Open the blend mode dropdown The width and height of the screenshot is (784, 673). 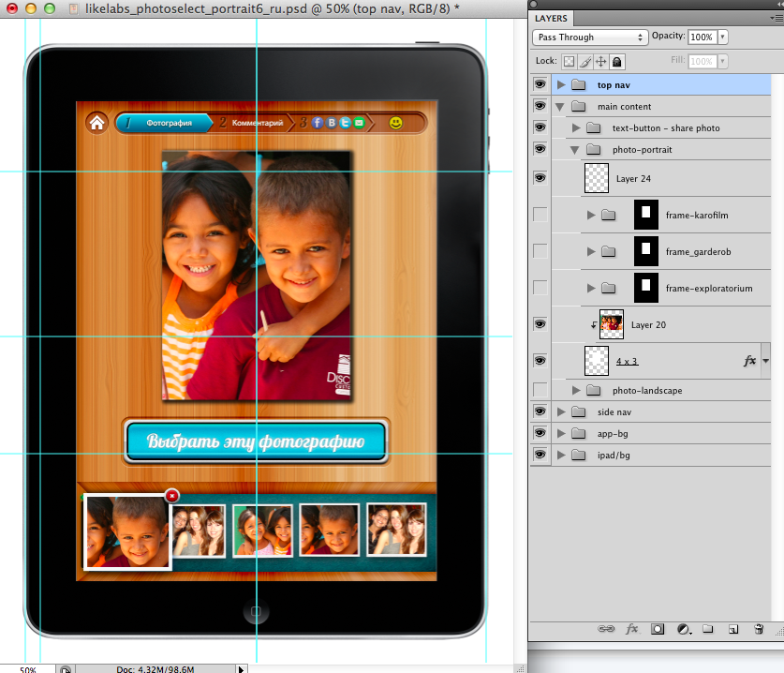[590, 37]
